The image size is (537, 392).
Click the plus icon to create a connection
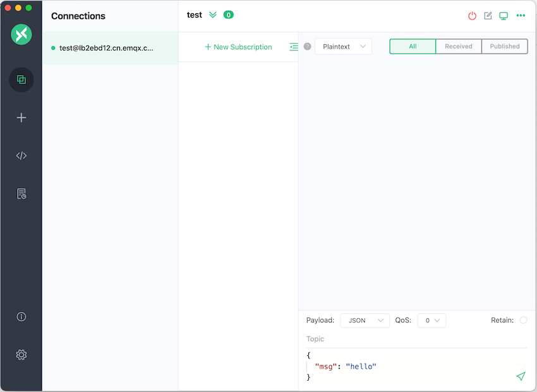(x=21, y=117)
